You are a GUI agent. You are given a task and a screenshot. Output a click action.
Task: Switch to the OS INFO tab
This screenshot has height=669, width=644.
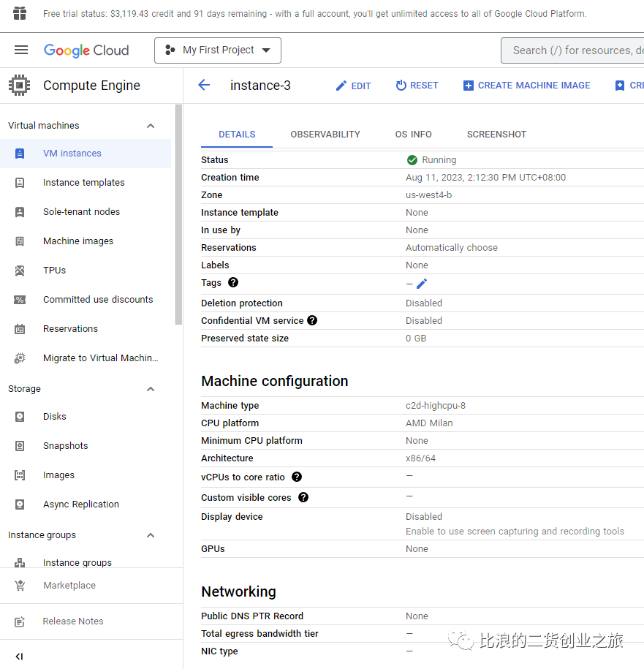click(413, 135)
